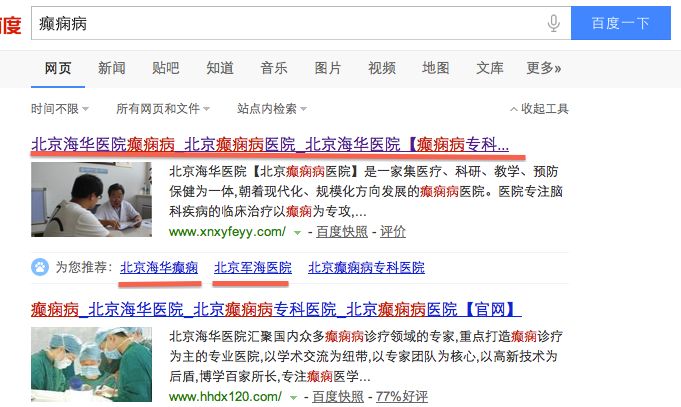Switch to the 视频 tab
This screenshot has width=681, height=407.
pos(382,68)
